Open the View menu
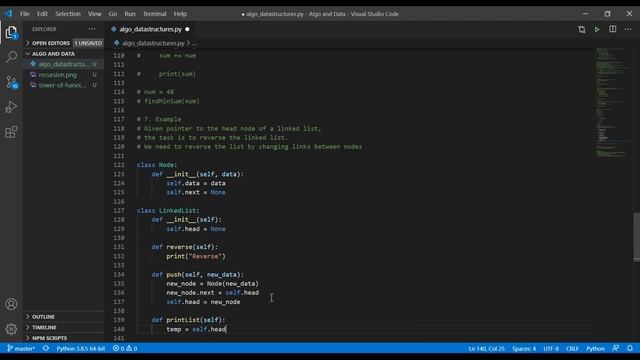Image resolution: width=640 pixels, height=360 pixels. [x=94, y=14]
